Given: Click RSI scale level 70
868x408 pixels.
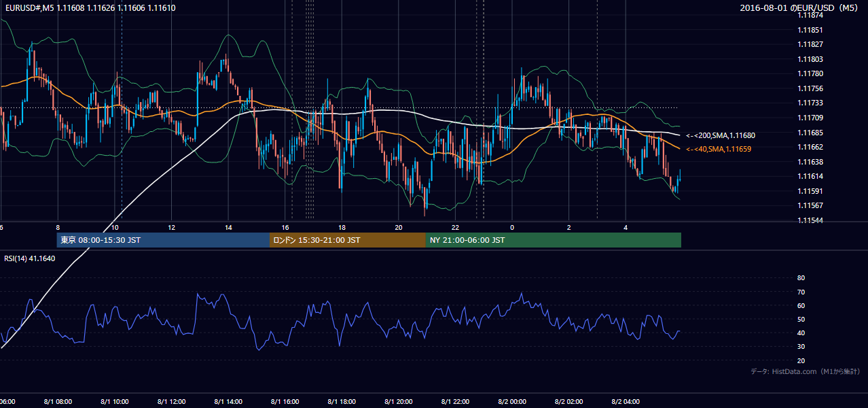Looking at the screenshot, I should pyautogui.click(x=801, y=292).
